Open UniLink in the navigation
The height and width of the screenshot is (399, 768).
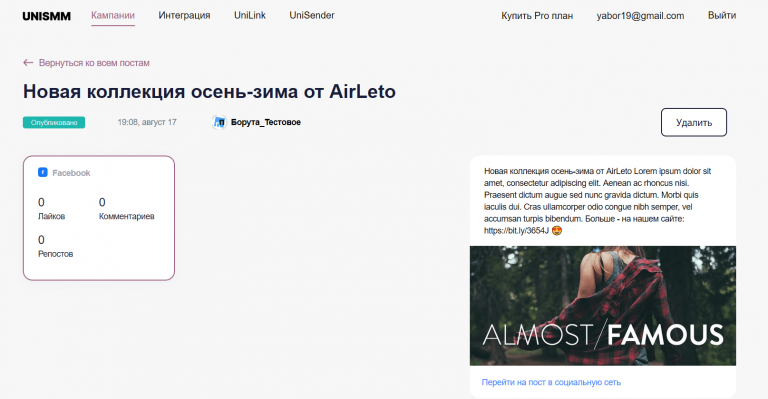coord(250,15)
